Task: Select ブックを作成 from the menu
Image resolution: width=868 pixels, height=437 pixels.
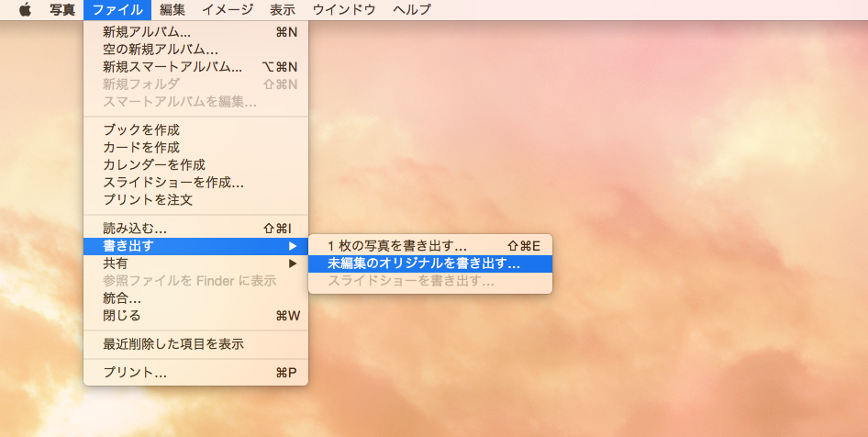Action: (x=195, y=130)
